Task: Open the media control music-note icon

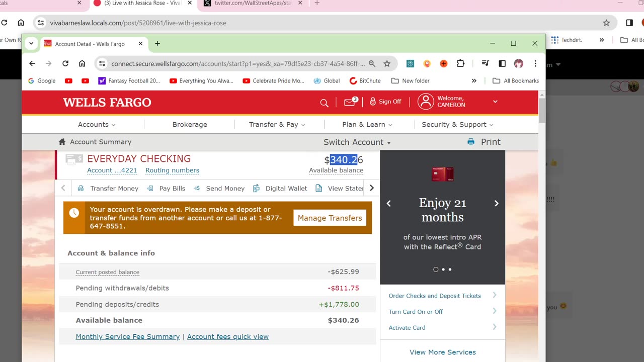Action: pyautogui.click(x=486, y=63)
